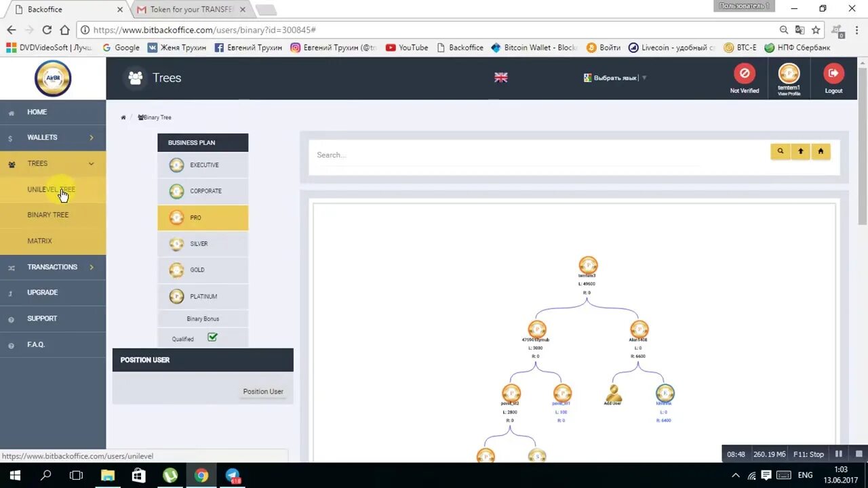Click the home button beside tree search
This screenshot has width=868, height=488.
point(821,151)
